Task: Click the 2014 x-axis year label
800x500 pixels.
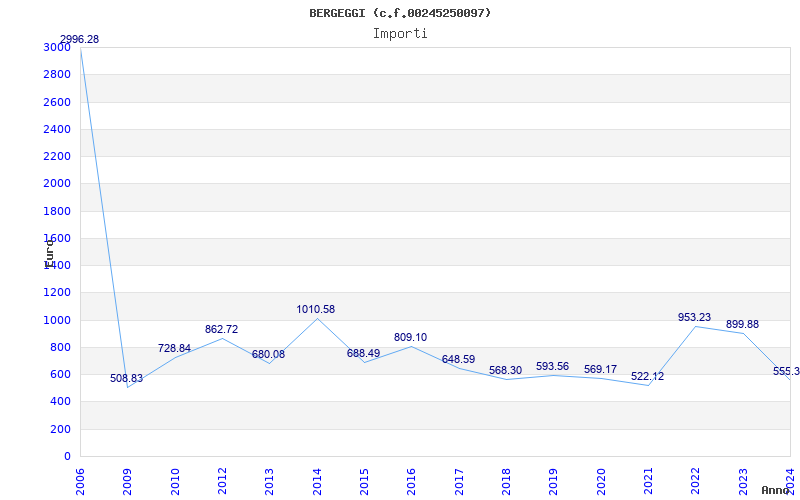Action: (x=317, y=481)
